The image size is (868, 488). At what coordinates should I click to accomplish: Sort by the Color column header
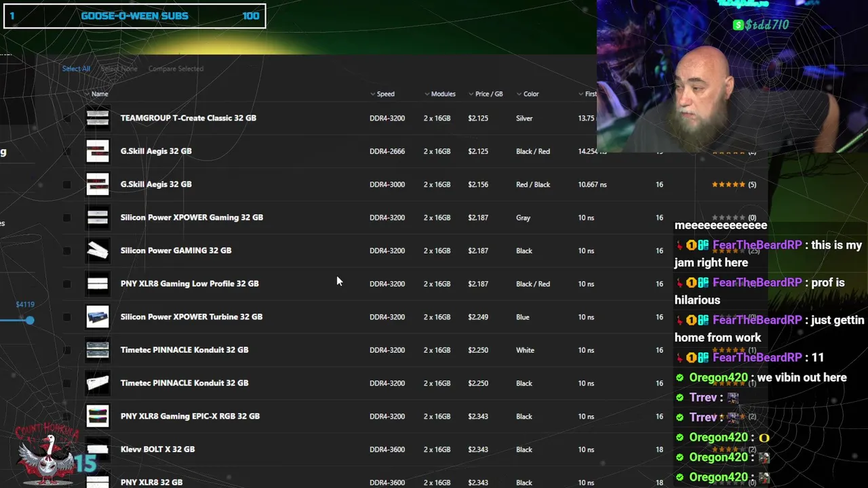(x=528, y=94)
